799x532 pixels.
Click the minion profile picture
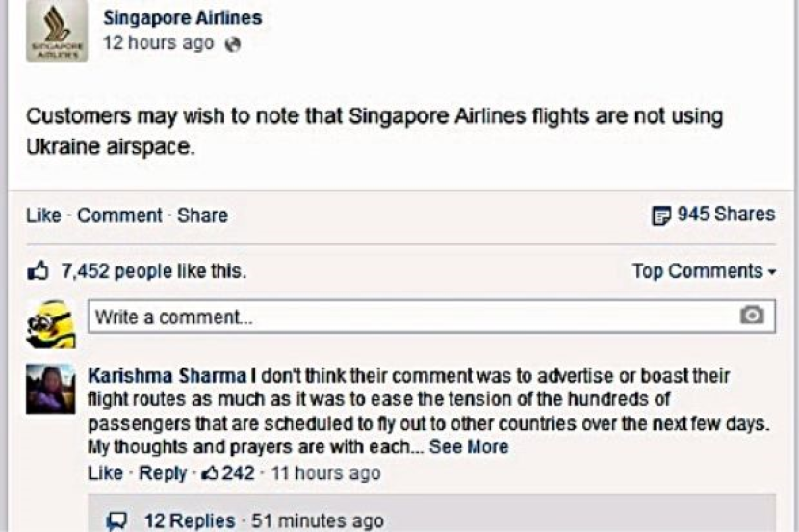point(50,324)
